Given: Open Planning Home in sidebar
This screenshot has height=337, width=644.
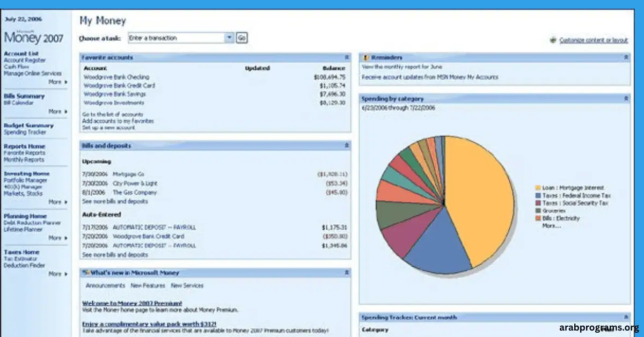Looking at the screenshot, I should click(25, 216).
